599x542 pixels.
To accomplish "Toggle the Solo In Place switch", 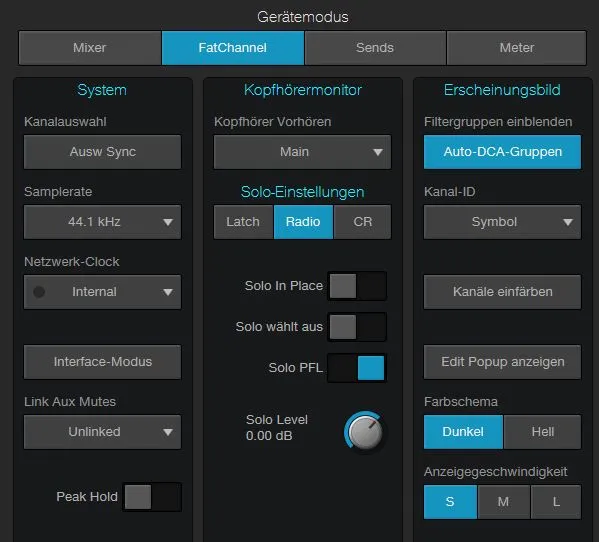I will pyautogui.click(x=357, y=286).
